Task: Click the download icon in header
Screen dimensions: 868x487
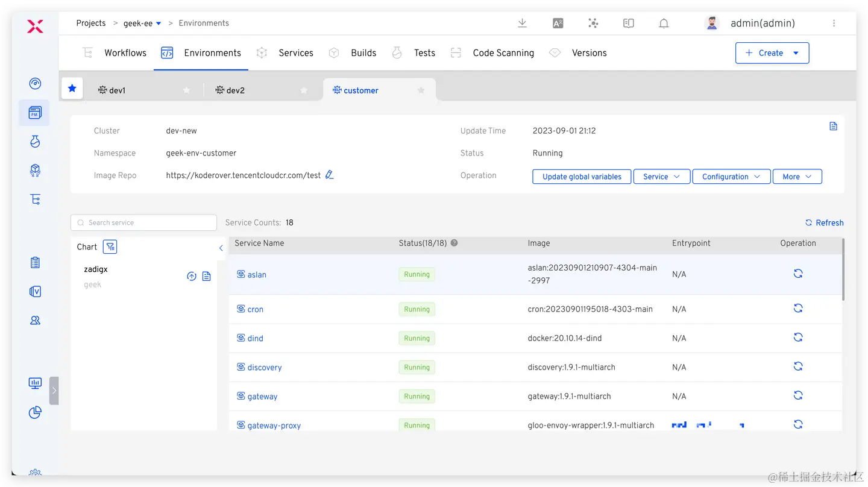Action: [x=523, y=23]
